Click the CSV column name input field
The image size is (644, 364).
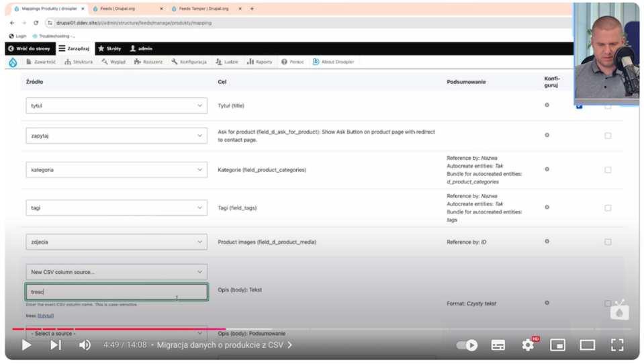click(x=117, y=291)
